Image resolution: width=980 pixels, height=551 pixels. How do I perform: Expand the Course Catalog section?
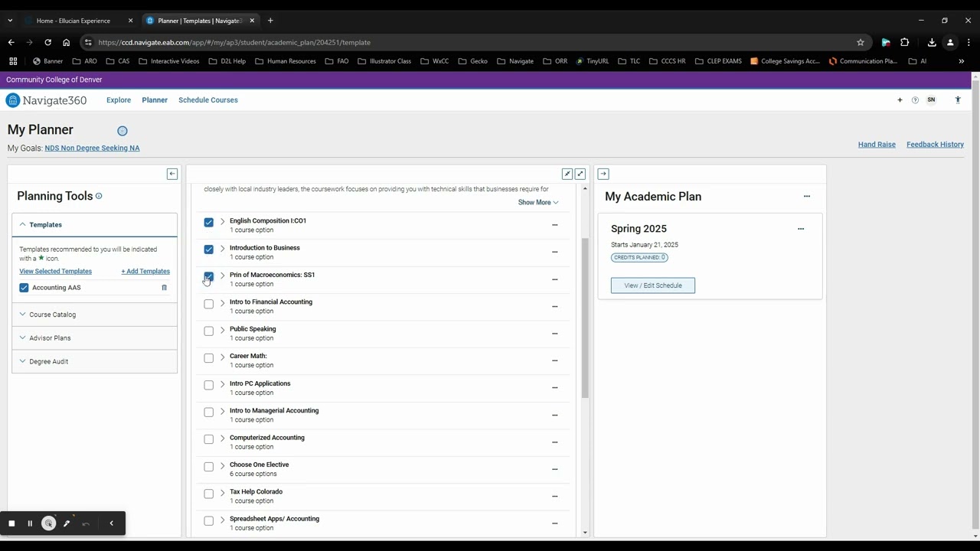click(52, 315)
